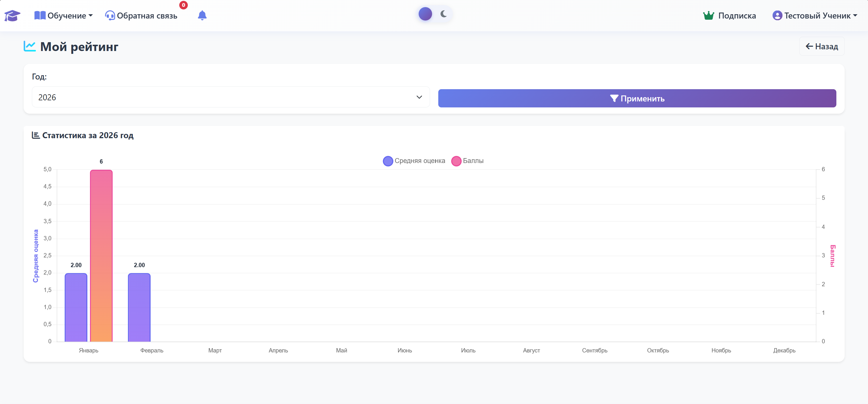This screenshot has height=404, width=868.
Task: Toggle dark theme switch
Action: (x=434, y=14)
